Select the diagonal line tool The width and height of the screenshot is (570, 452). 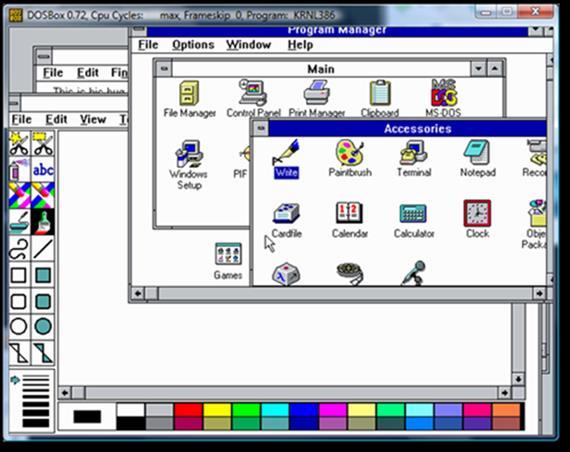pos(43,248)
